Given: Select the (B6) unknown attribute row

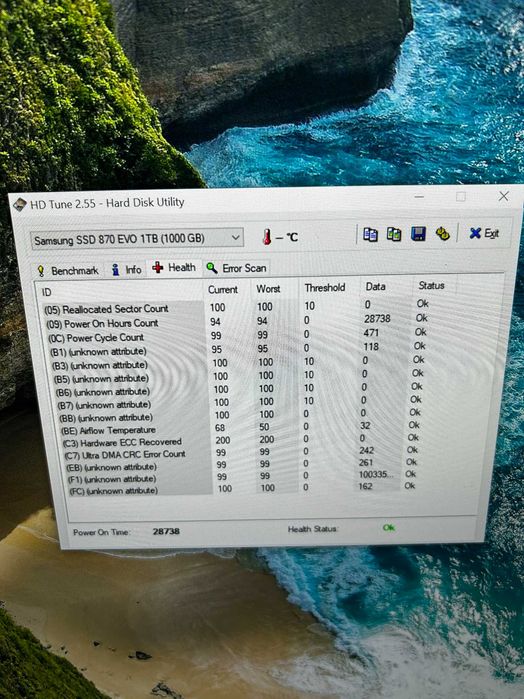Looking at the screenshot, I should pyautogui.click(x=238, y=389).
